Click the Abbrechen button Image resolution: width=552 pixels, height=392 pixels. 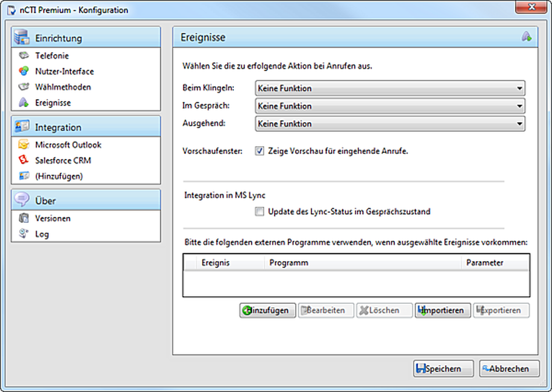[509, 369]
